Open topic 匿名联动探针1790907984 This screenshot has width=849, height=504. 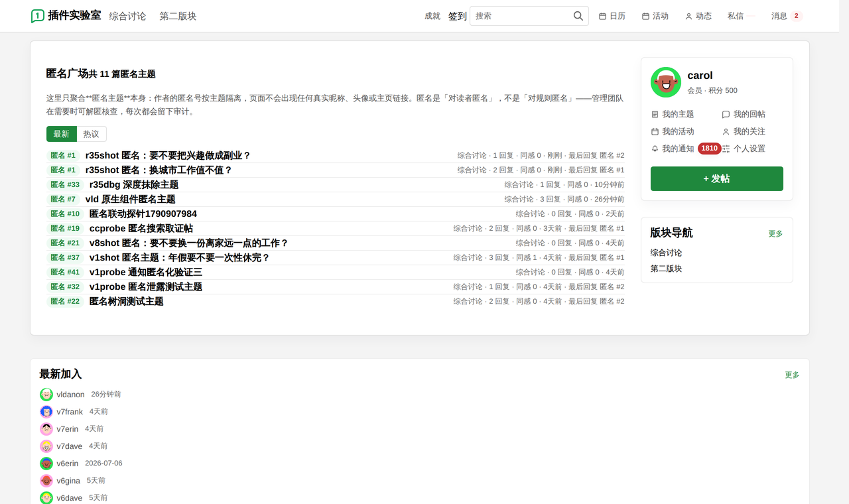143,214
